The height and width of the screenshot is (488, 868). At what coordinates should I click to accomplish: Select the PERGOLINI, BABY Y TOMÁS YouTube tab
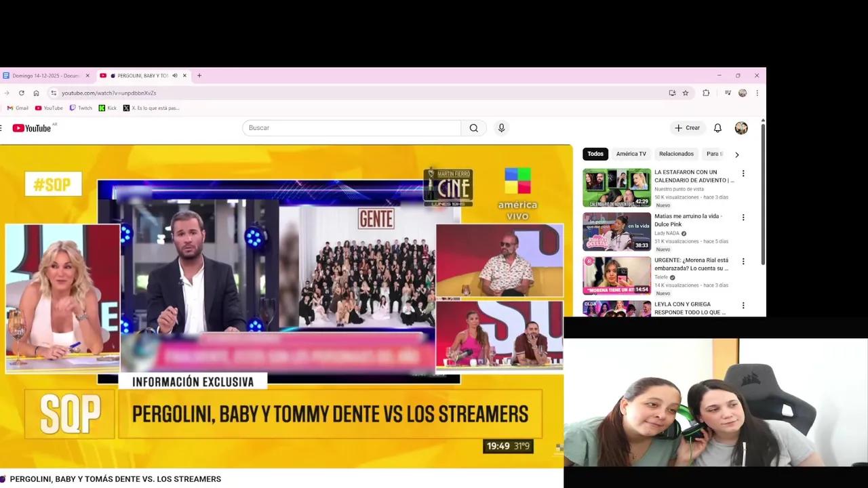point(142,75)
